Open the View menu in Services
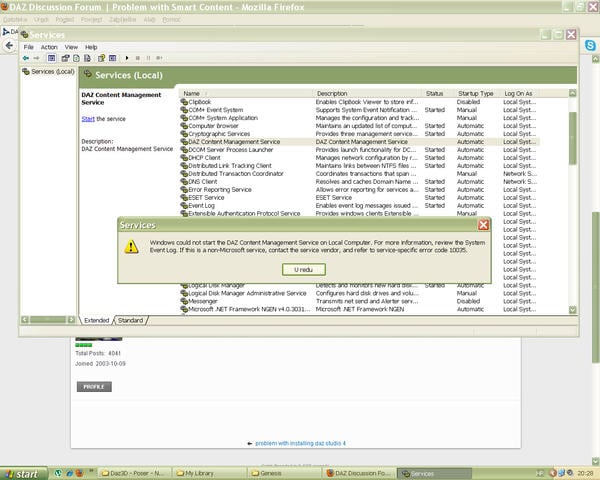Screen dimensions: 600x480 point(71,47)
